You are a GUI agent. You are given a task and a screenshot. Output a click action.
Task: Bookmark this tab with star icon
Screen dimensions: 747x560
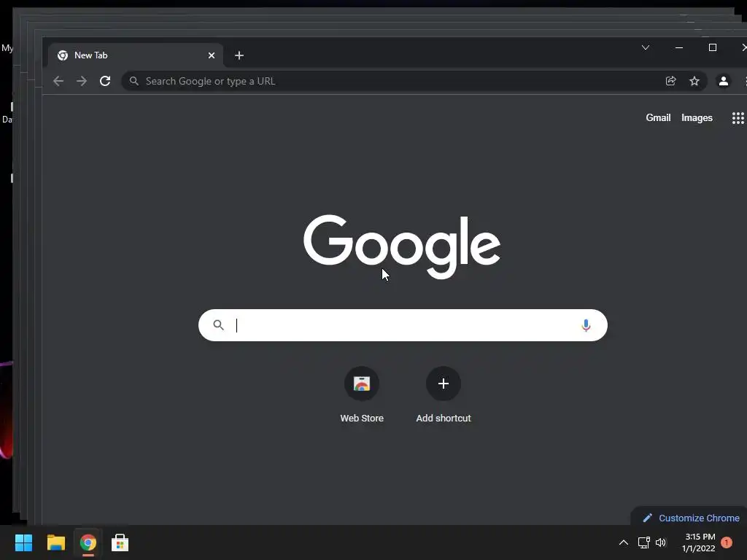tap(694, 81)
